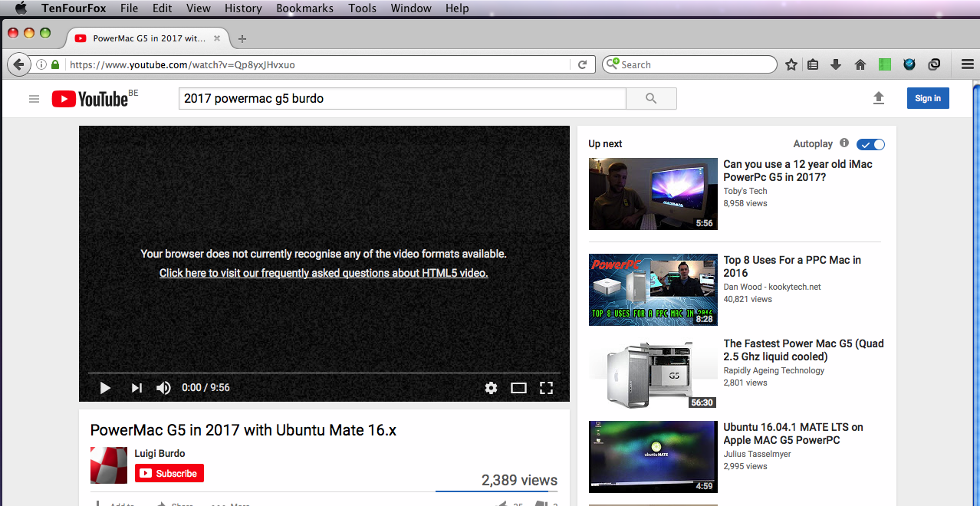Click the YouTube search box

coord(403,99)
